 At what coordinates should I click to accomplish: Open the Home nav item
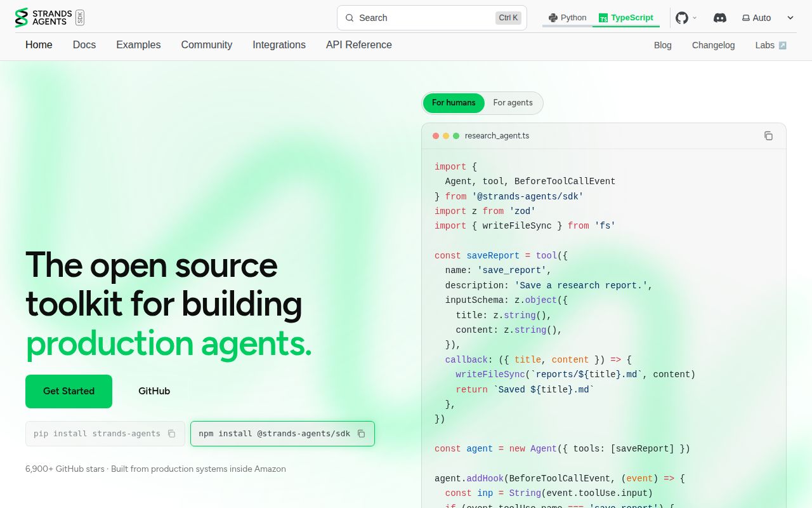[39, 45]
